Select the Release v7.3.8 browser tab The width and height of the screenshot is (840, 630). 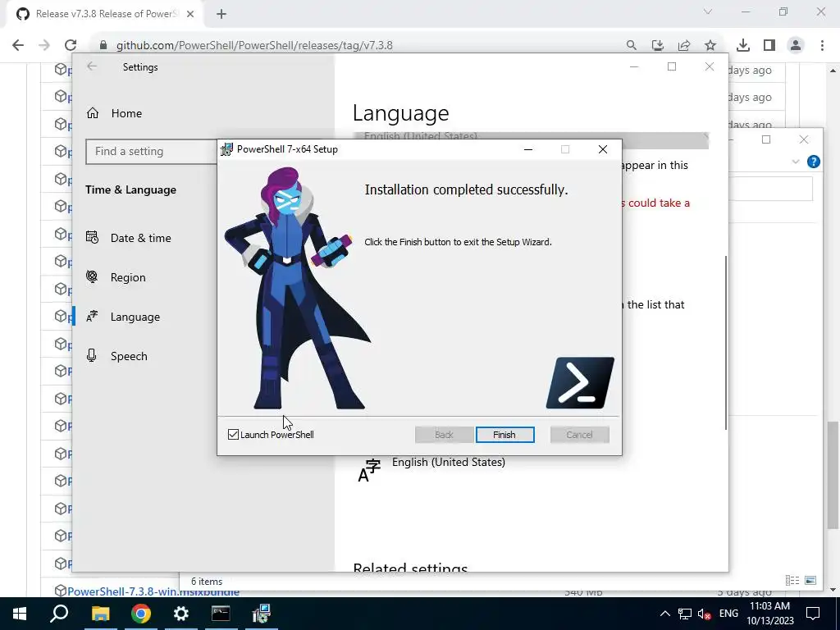(105, 14)
